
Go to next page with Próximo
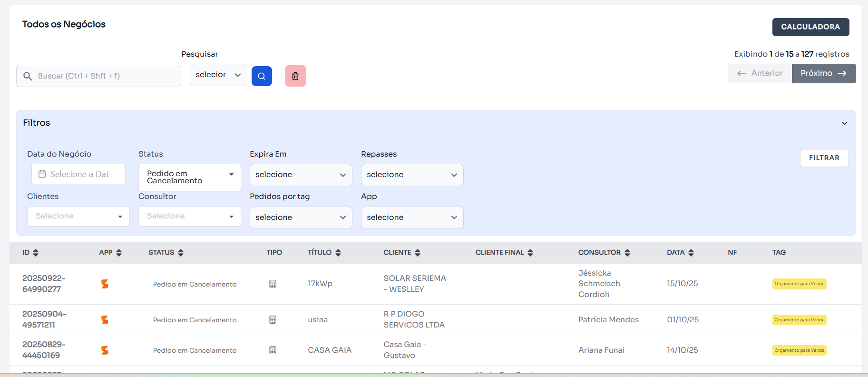823,73
